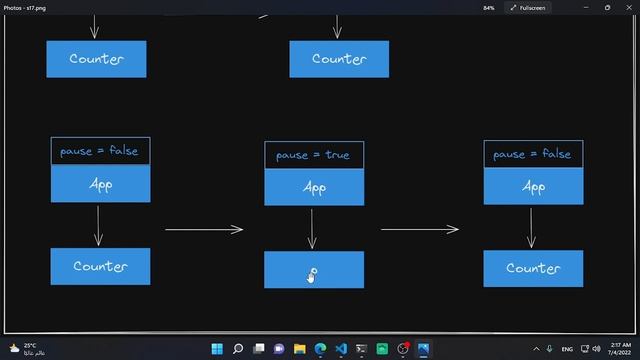Viewport: 640px width, 360px height.
Task: Open File Explorer from taskbar
Action: tap(300, 349)
